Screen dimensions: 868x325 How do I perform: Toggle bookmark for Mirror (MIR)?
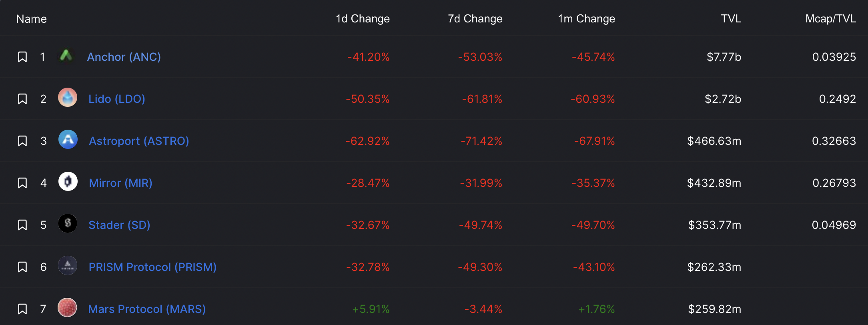tap(22, 183)
